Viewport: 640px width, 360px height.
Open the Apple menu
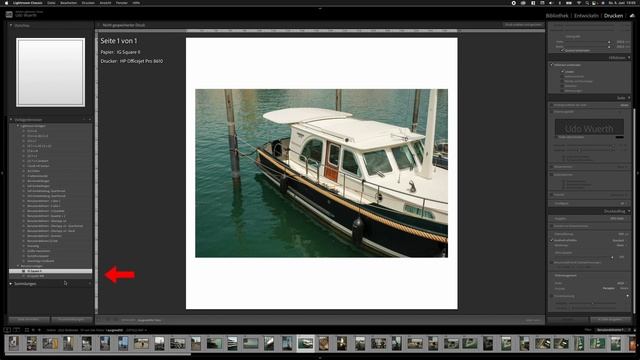click(x=6, y=2)
